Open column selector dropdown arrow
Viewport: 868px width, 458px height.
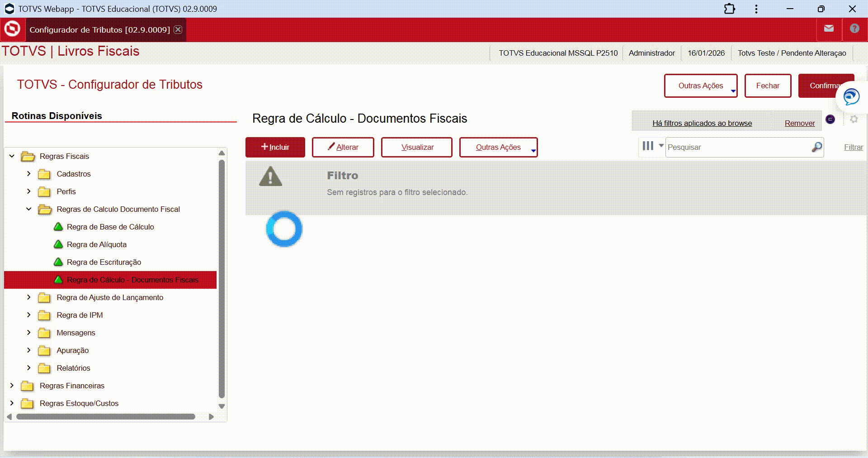click(661, 146)
